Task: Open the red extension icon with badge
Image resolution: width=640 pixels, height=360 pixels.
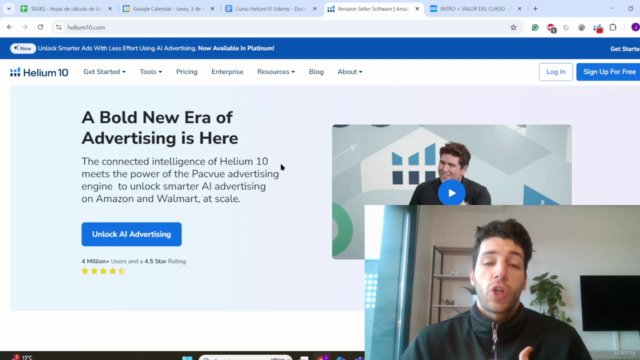Action: [551, 28]
